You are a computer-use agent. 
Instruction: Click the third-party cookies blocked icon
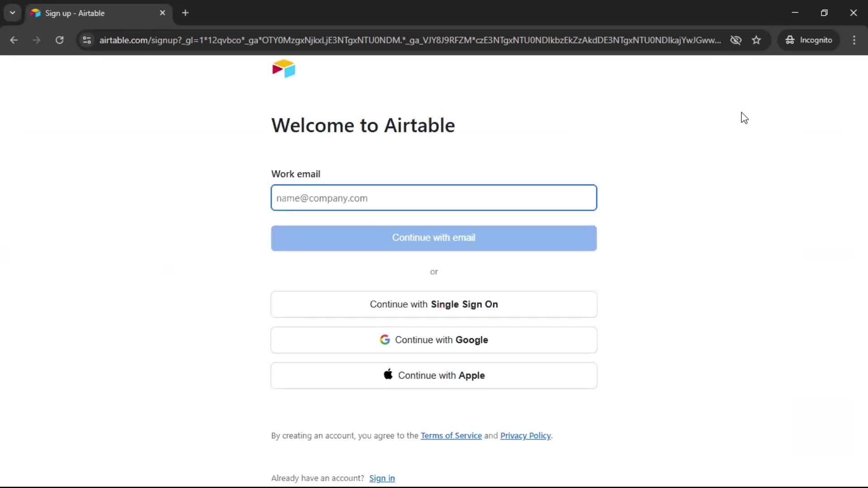click(x=736, y=40)
